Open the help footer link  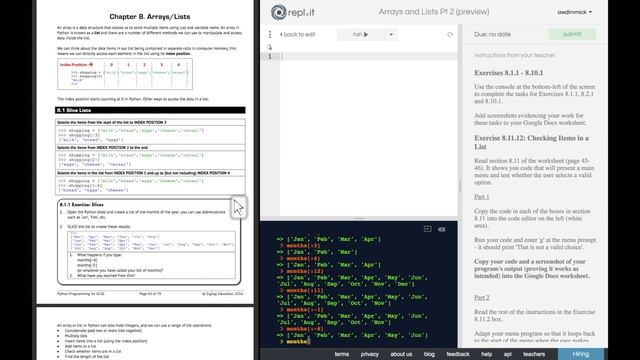tap(486, 354)
